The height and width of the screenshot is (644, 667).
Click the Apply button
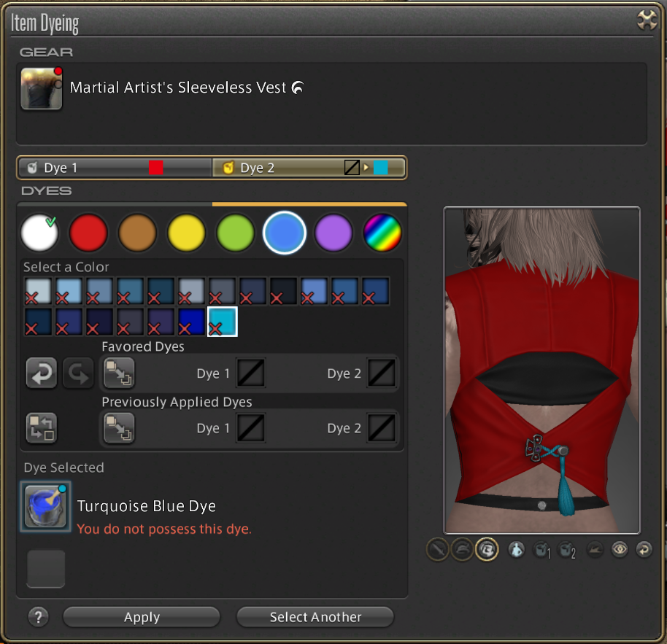142,617
